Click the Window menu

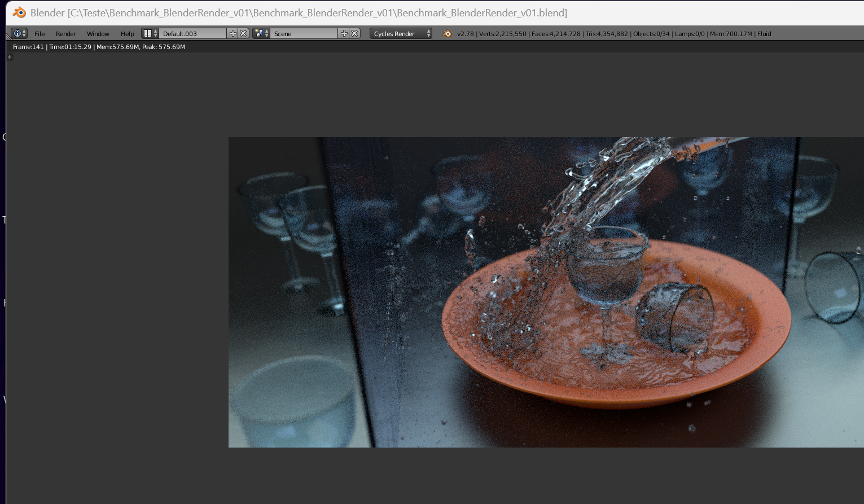(x=98, y=34)
